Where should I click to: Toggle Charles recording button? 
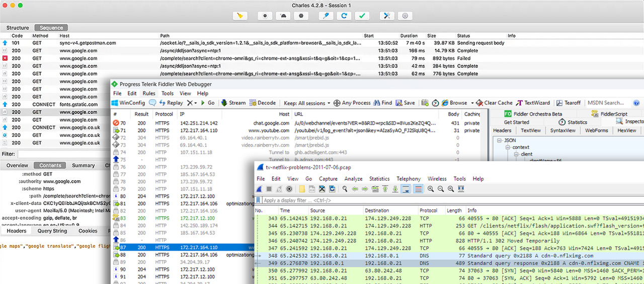point(265,16)
